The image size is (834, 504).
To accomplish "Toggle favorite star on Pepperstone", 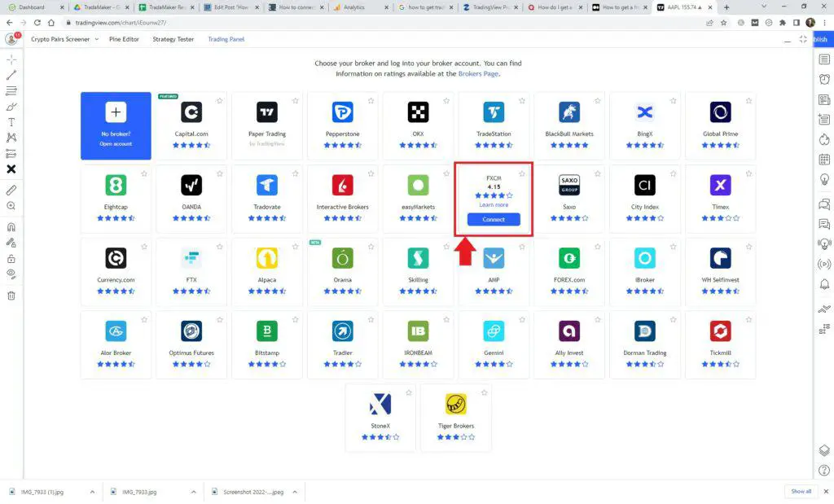I will [x=371, y=100].
